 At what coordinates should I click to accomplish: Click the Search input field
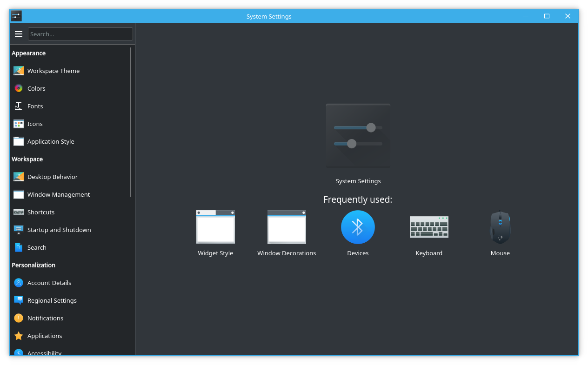(80, 34)
